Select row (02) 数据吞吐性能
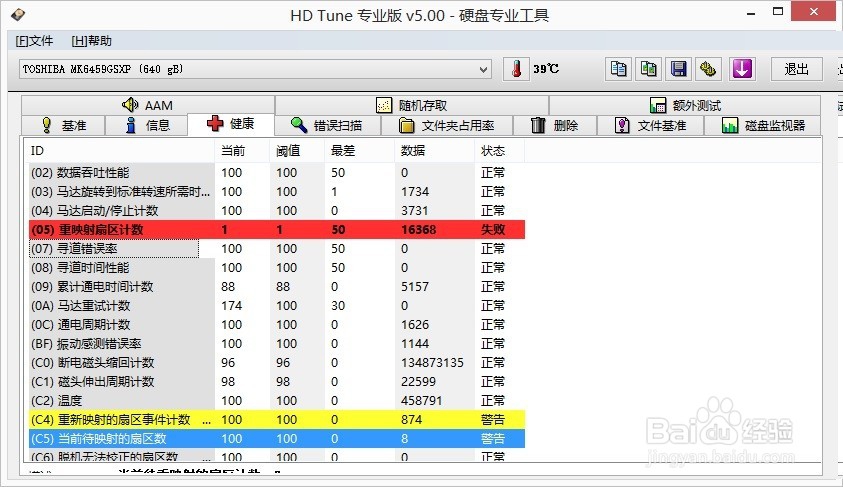The width and height of the screenshot is (843, 487). 277,173
